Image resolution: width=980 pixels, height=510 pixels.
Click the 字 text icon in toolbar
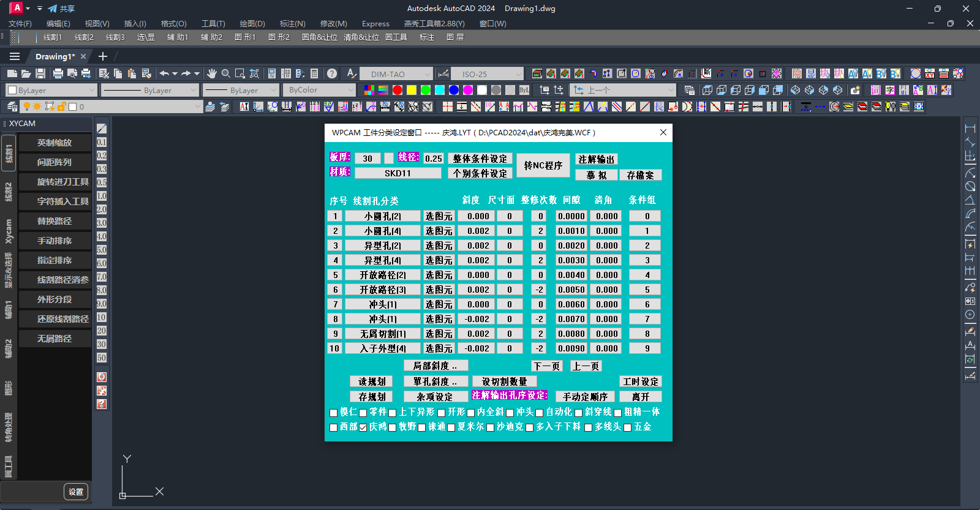(x=890, y=90)
